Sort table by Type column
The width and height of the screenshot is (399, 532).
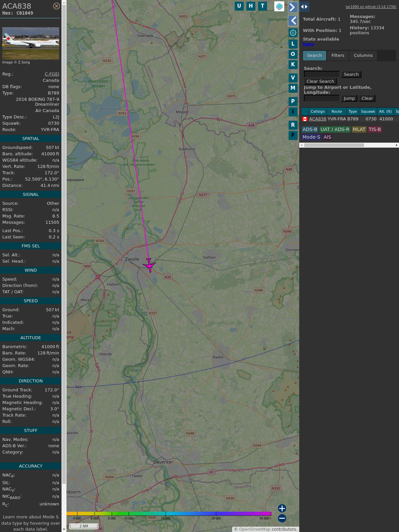click(353, 112)
